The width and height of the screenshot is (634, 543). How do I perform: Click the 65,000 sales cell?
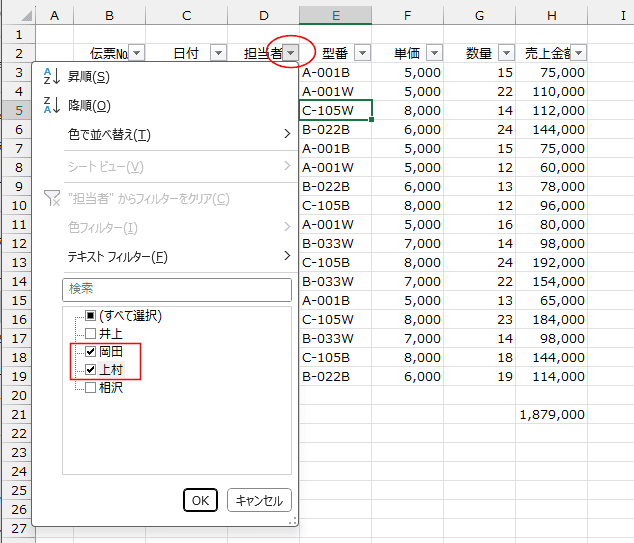[552, 300]
